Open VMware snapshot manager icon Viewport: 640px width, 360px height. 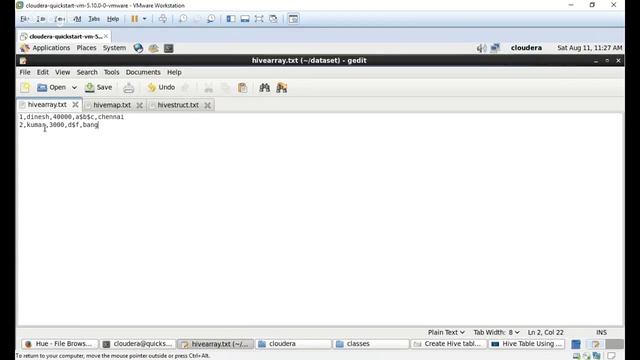(x=211, y=19)
